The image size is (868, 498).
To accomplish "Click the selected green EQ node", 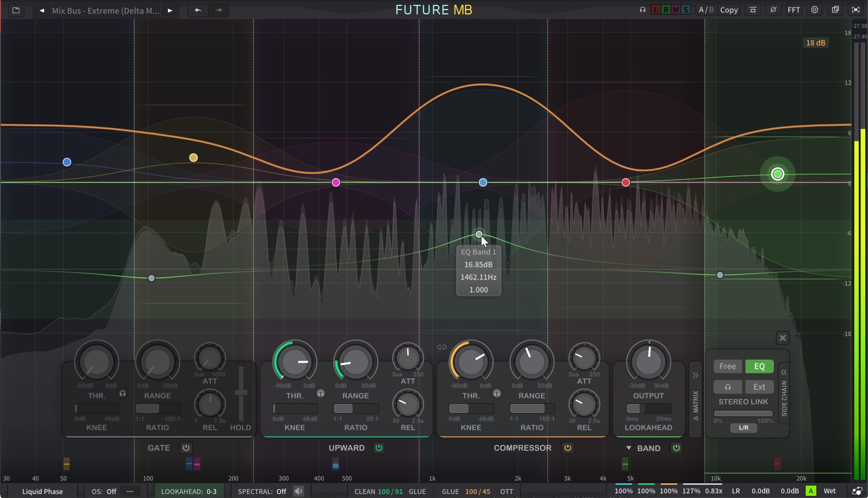I will [777, 174].
